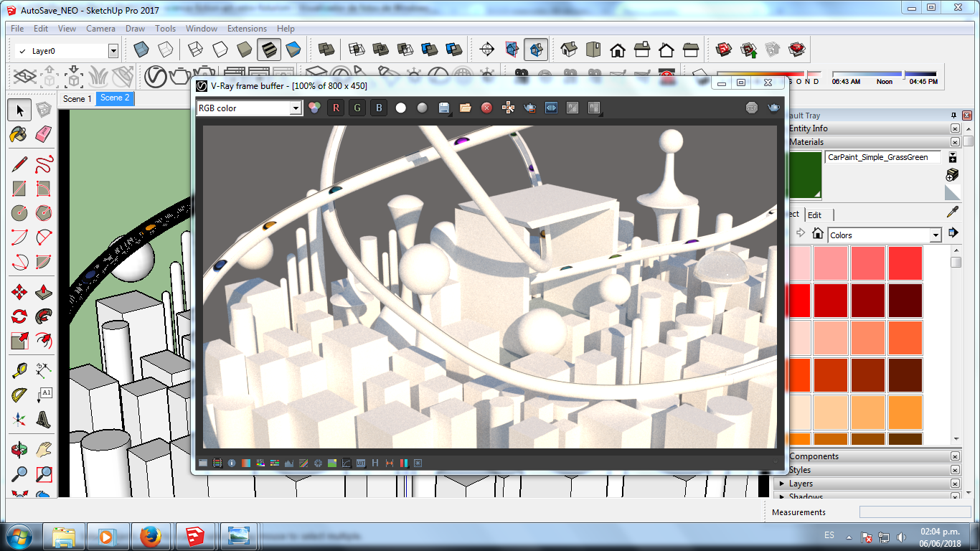The height and width of the screenshot is (551, 980).
Task: Open RGB color channel dropdown
Action: pyautogui.click(x=296, y=108)
